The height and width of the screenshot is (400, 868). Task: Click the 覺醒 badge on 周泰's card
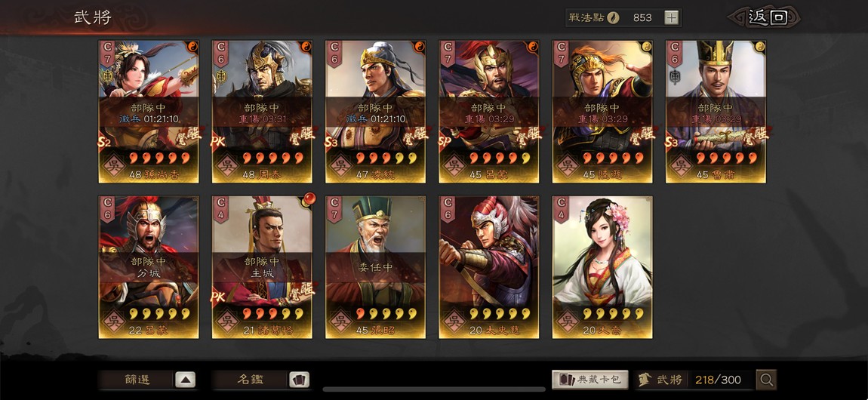(302, 134)
